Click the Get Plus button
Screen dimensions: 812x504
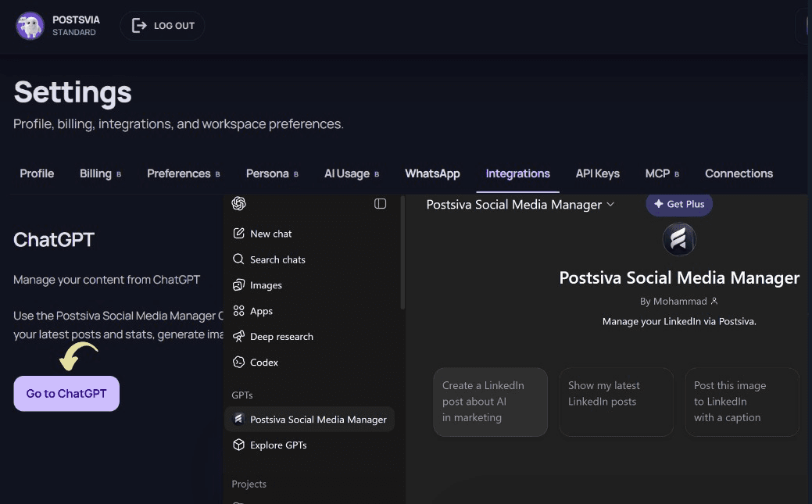(679, 204)
